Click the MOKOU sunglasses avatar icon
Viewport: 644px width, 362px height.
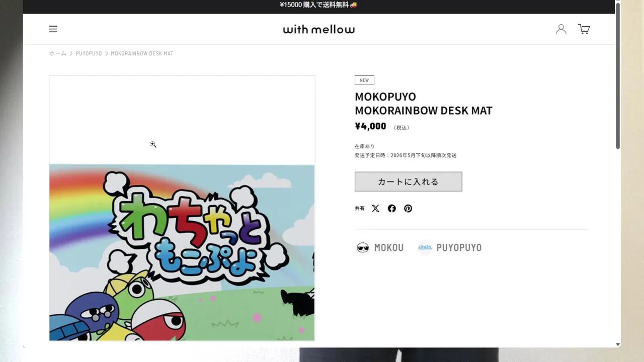[363, 247]
